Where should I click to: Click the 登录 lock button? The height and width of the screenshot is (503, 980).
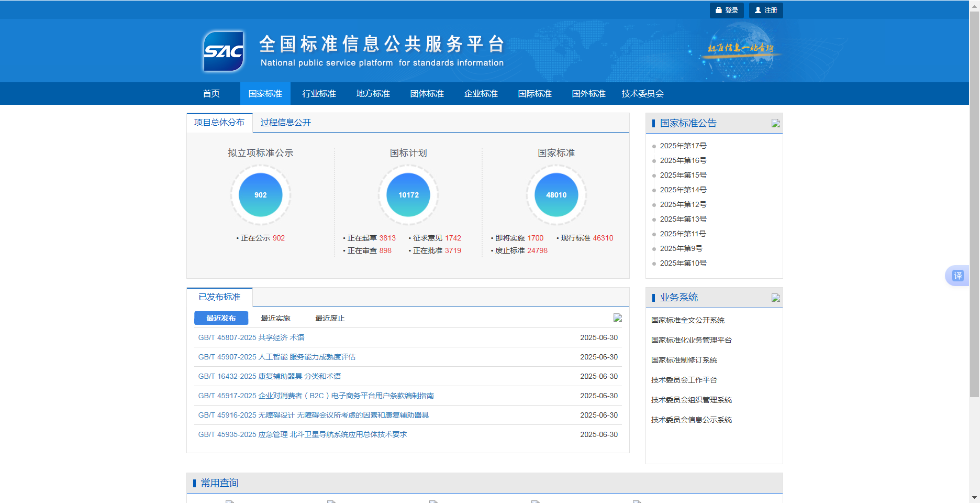pos(726,10)
